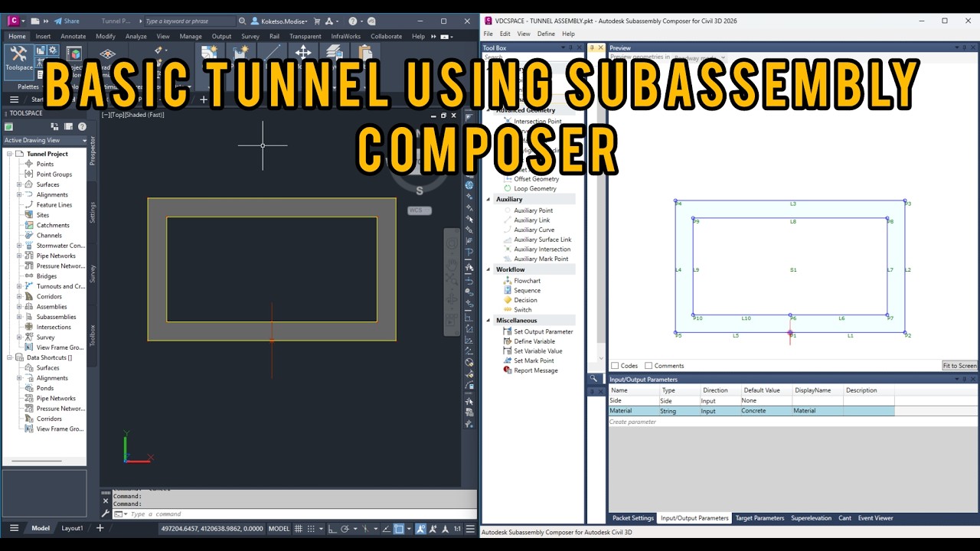The image size is (980, 551).
Task: Toggle snap mode in status bar
Action: pyautogui.click(x=312, y=528)
